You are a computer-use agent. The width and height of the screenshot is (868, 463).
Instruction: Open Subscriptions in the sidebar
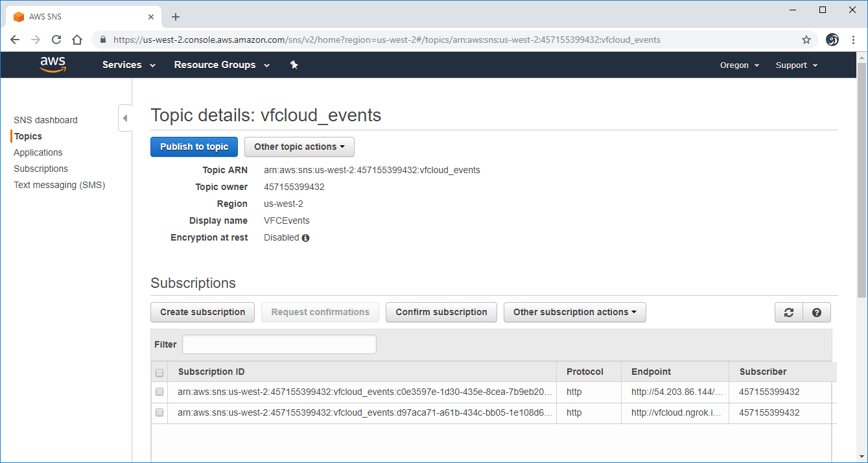(41, 169)
